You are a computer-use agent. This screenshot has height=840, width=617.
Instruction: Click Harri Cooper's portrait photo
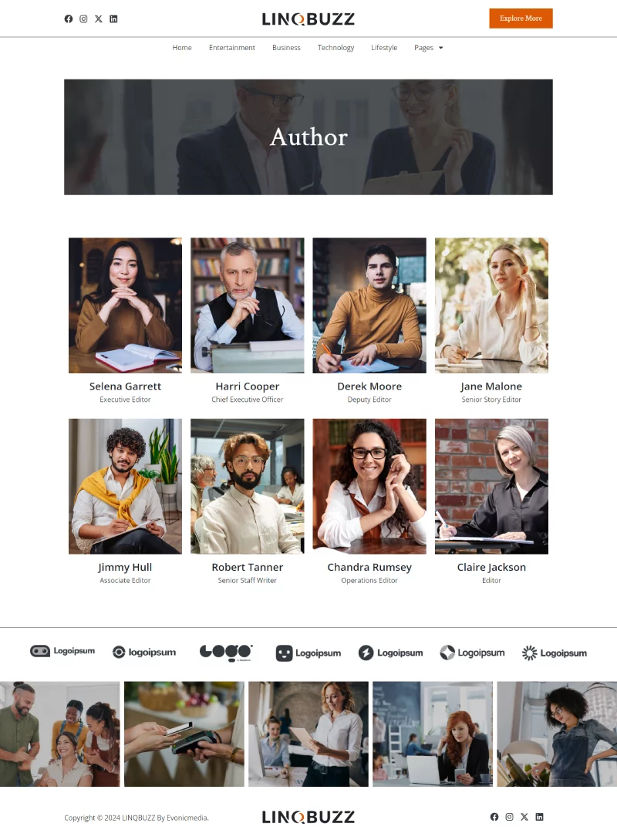248,305
